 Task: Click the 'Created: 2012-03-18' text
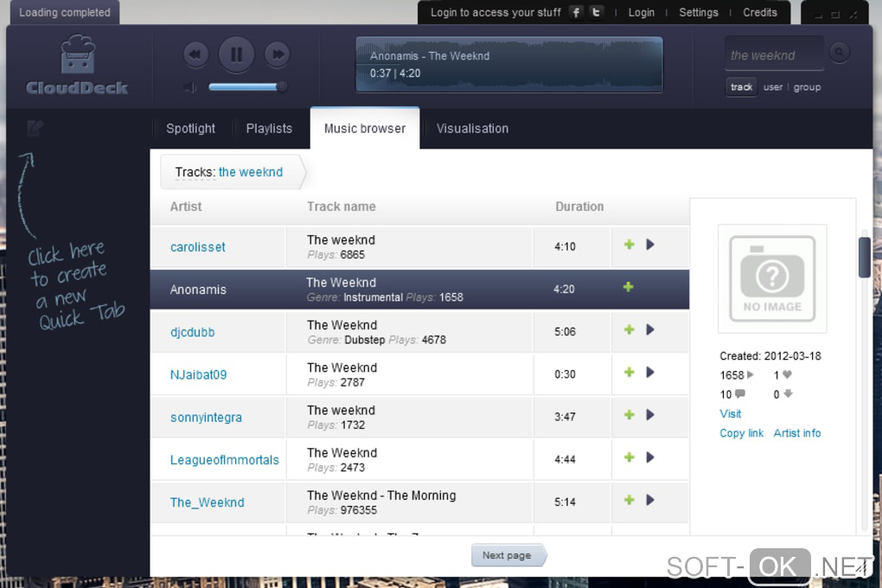tap(770, 356)
